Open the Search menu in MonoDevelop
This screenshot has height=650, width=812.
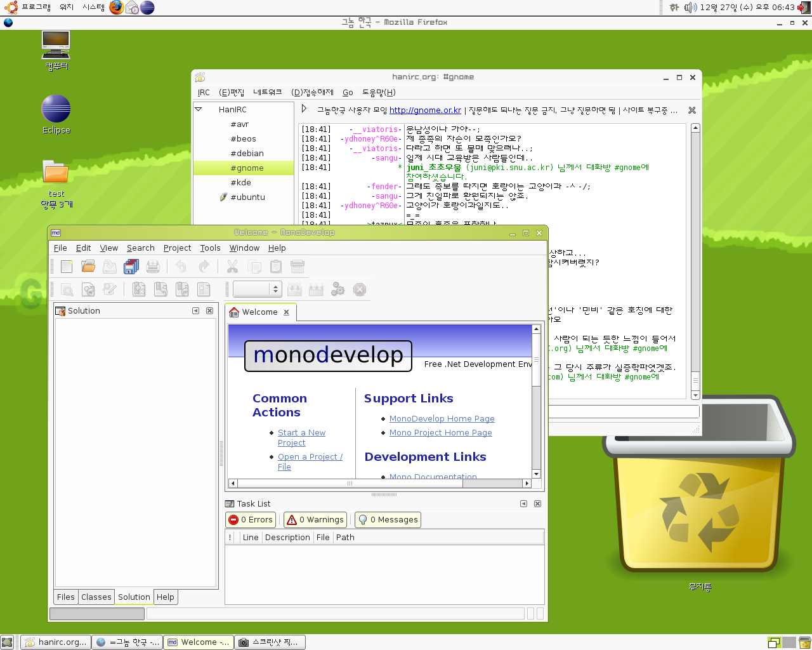click(140, 248)
